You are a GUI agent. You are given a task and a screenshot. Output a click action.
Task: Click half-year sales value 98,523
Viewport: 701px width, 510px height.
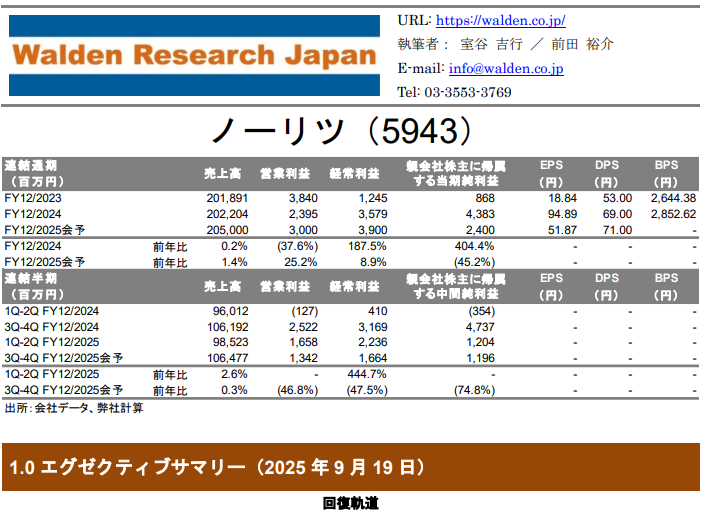tap(231, 342)
